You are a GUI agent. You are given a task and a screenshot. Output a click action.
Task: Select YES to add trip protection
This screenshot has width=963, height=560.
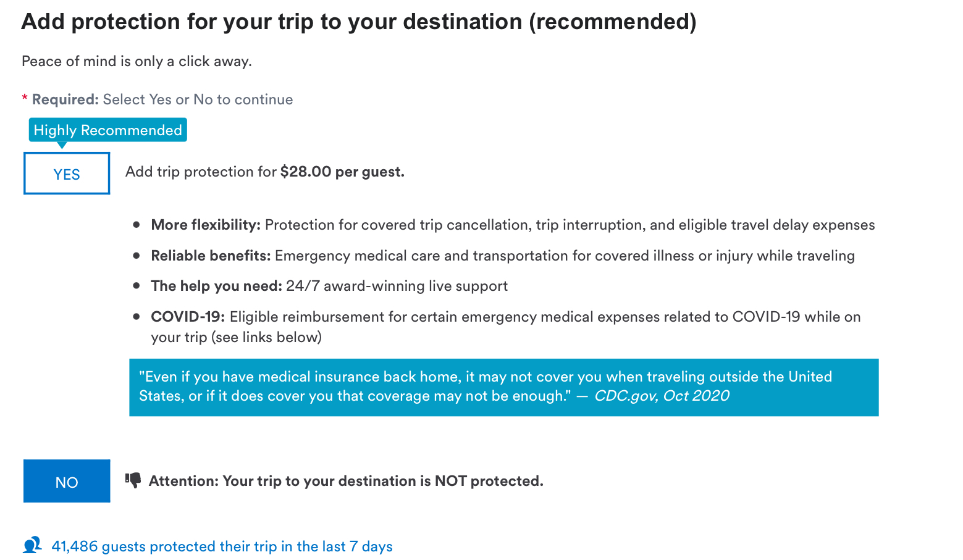[x=67, y=173]
